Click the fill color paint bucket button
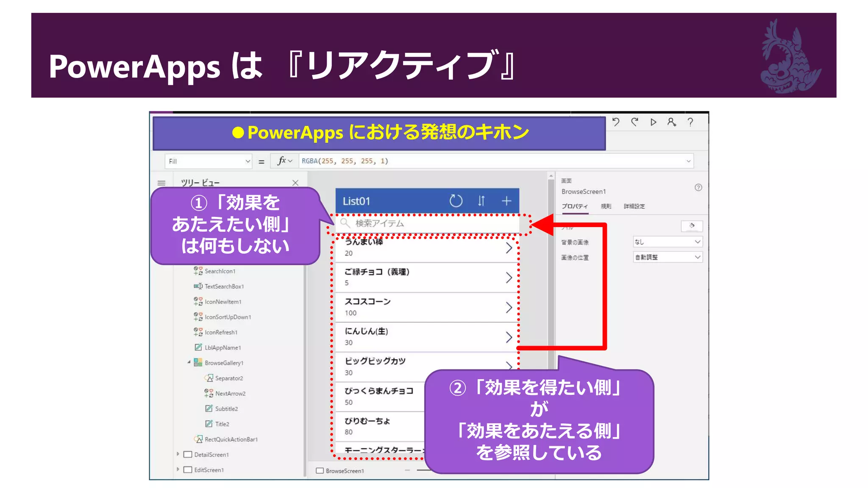This screenshot has height=488, width=868. tap(692, 226)
